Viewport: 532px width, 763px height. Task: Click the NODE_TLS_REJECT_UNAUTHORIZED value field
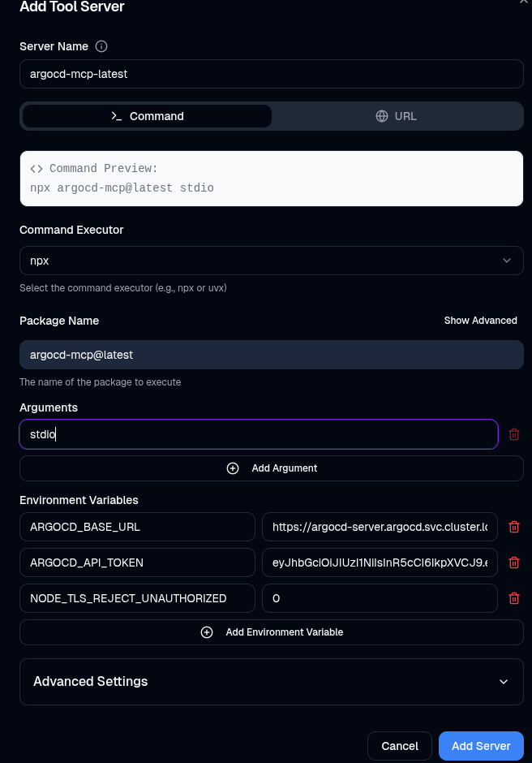380,598
